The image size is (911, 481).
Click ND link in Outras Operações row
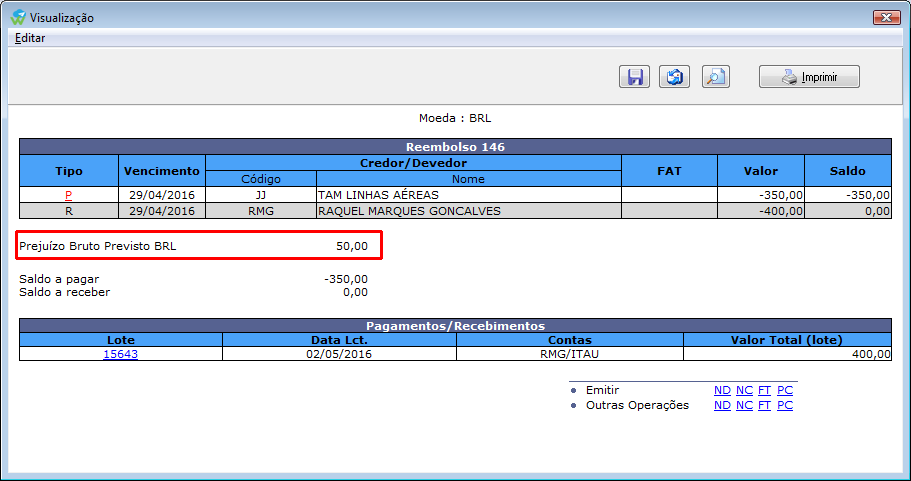(722, 405)
